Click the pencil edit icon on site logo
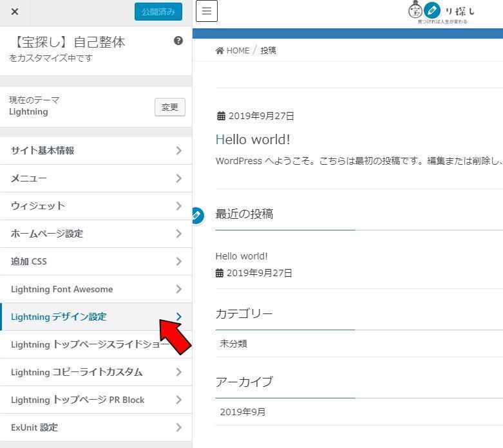The image size is (503, 448). [432, 10]
